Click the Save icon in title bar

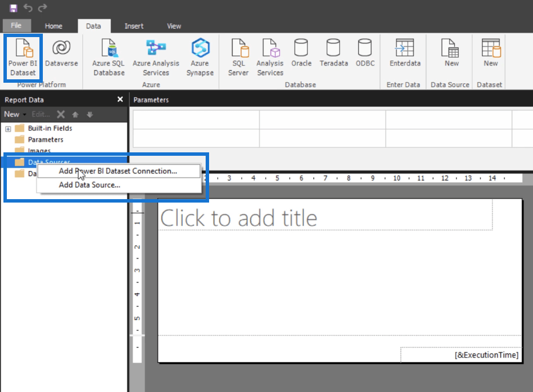click(x=13, y=8)
